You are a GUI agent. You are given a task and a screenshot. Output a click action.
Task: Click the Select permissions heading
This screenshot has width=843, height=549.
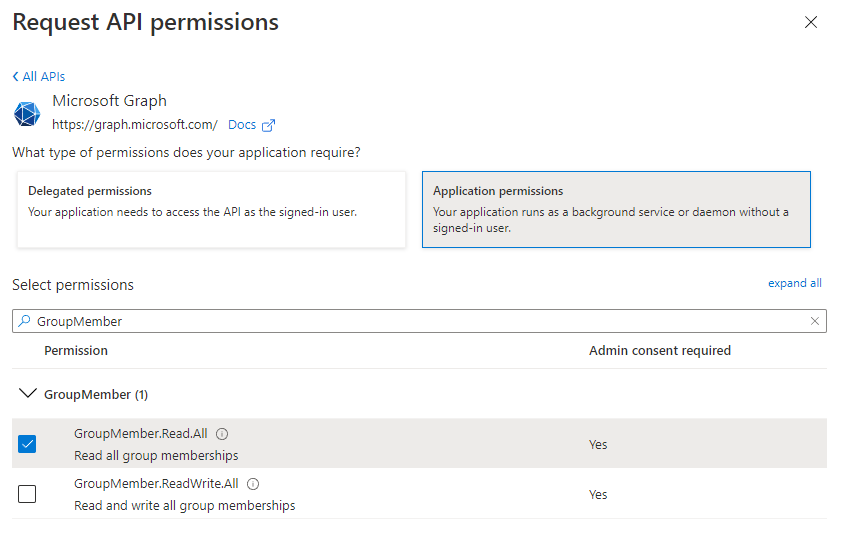coord(73,285)
